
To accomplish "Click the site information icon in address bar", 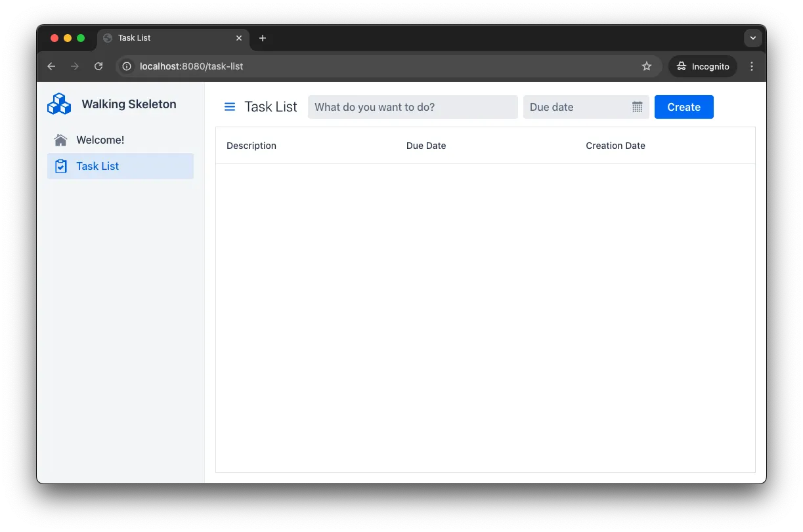I will pyautogui.click(x=127, y=66).
